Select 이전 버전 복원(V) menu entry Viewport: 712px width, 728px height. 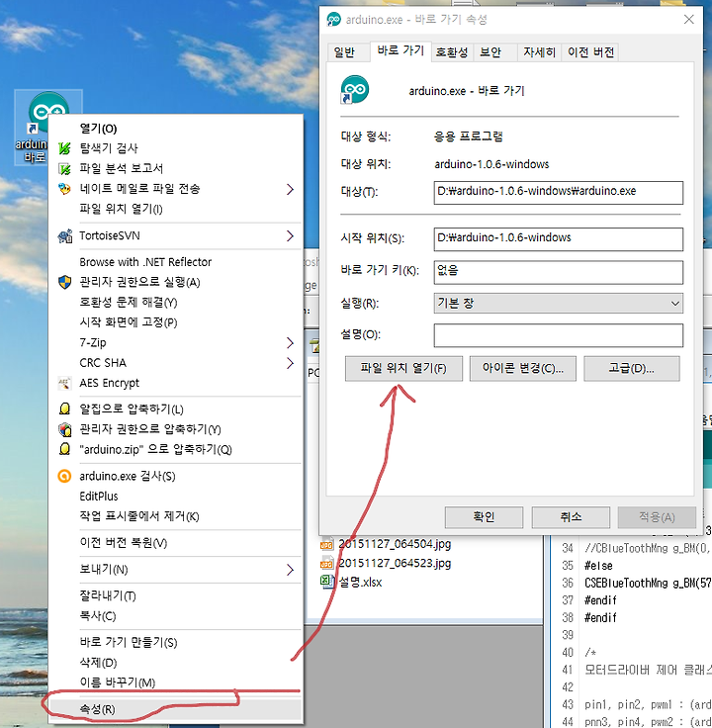[x=124, y=543]
